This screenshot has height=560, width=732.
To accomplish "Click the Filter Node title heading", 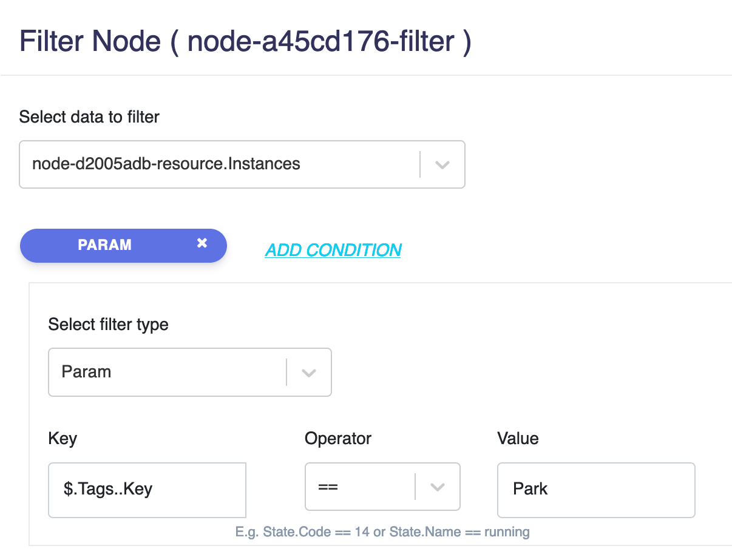I will tap(245, 41).
